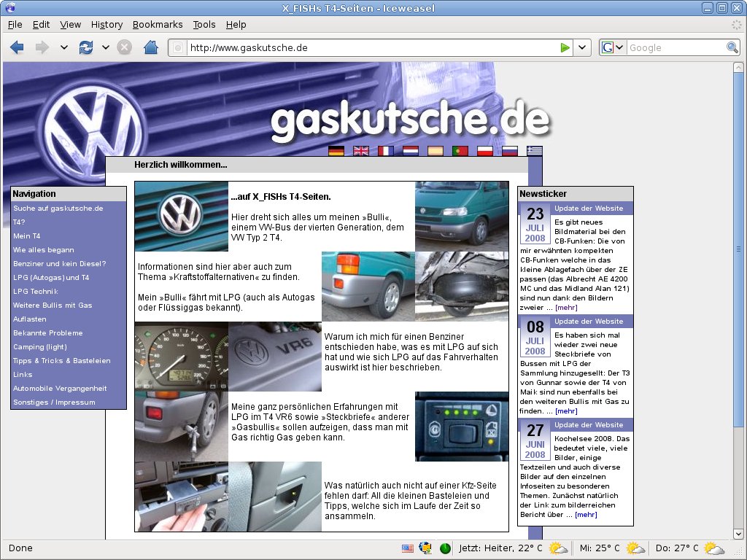Click the green VW bus front photo
Image resolution: width=747 pixels, height=560 pixels.
(462, 217)
